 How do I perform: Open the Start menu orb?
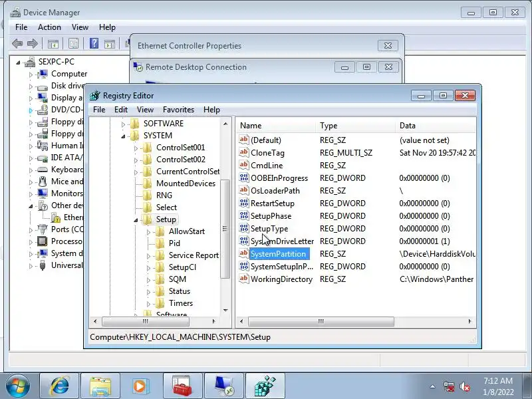[x=17, y=386]
